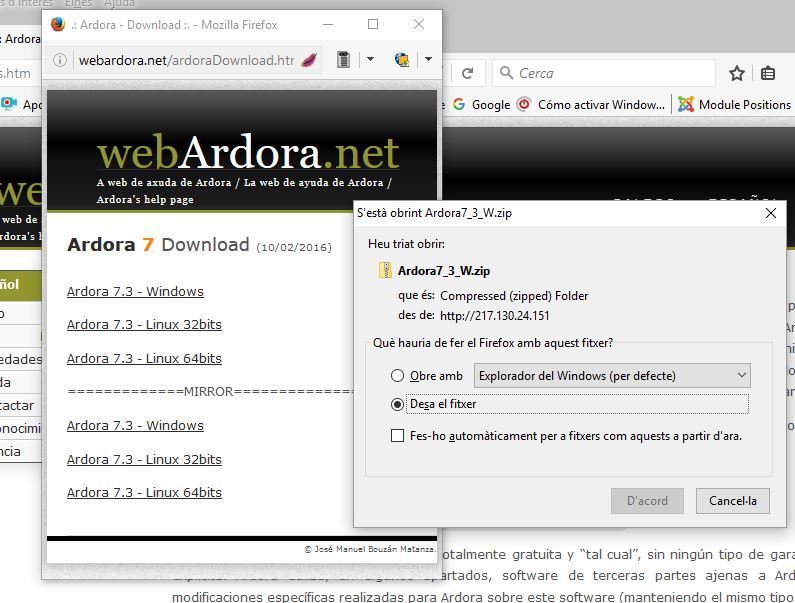Click the clipboard extension icon in the popup toolbar
Screen dimensions: 795x603
pos(343,60)
